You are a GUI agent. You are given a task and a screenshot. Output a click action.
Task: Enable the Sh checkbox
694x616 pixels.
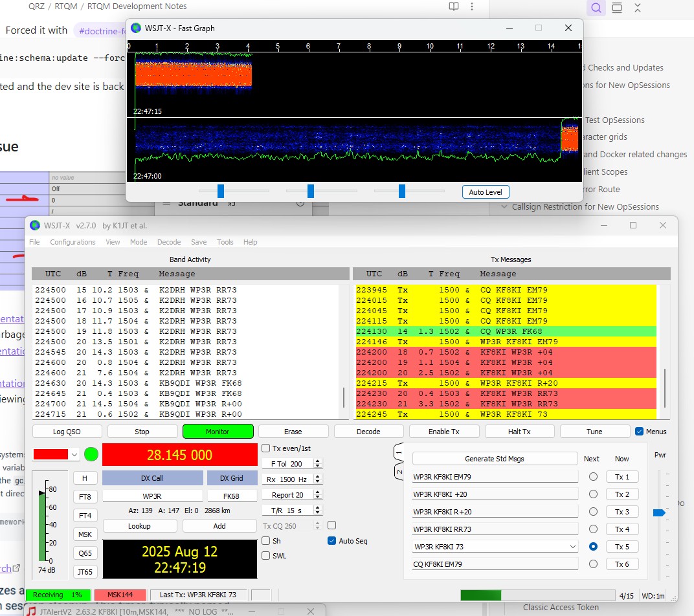pyautogui.click(x=266, y=541)
